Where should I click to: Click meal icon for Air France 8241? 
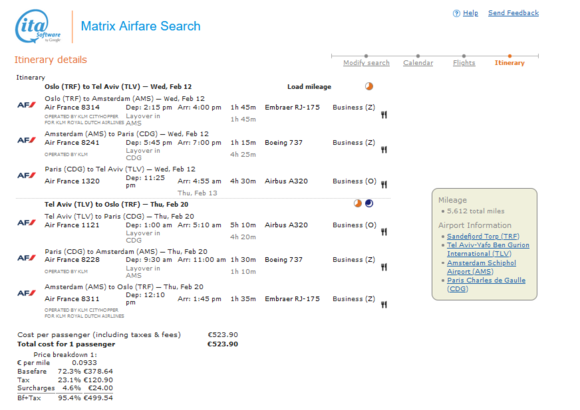(384, 150)
